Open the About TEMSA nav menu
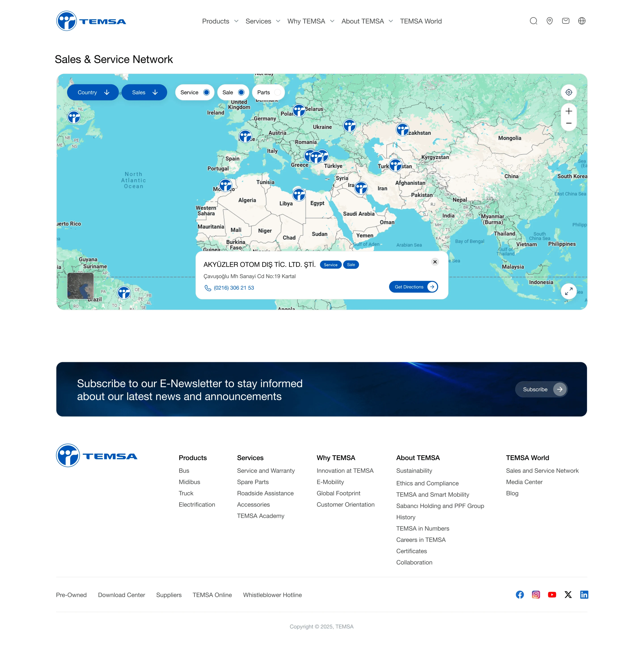 [x=363, y=21]
